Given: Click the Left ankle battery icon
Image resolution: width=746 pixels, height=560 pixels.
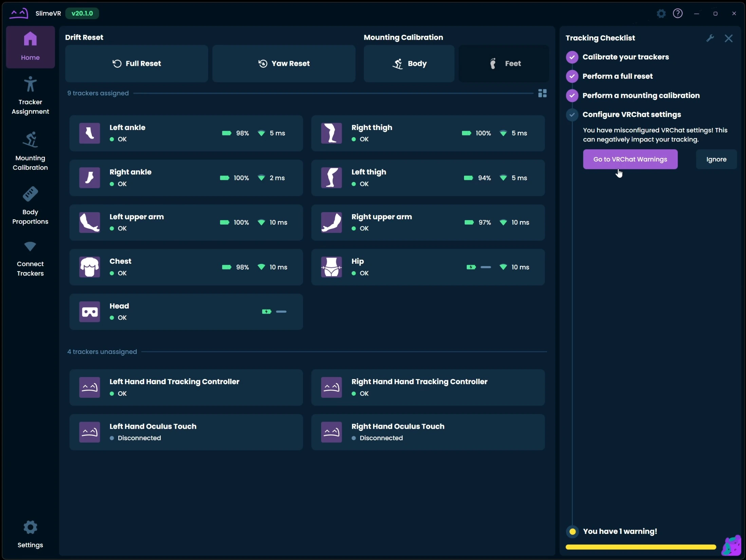Looking at the screenshot, I should (x=226, y=133).
